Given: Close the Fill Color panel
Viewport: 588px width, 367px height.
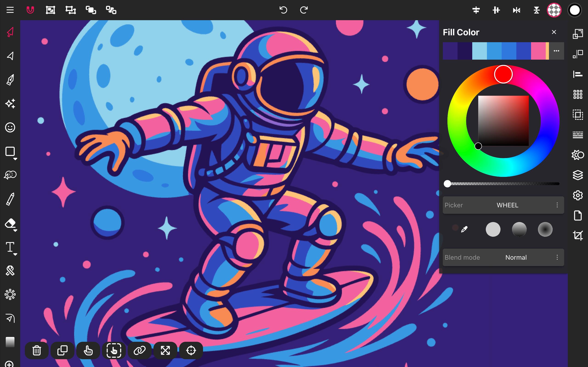Looking at the screenshot, I should (554, 32).
